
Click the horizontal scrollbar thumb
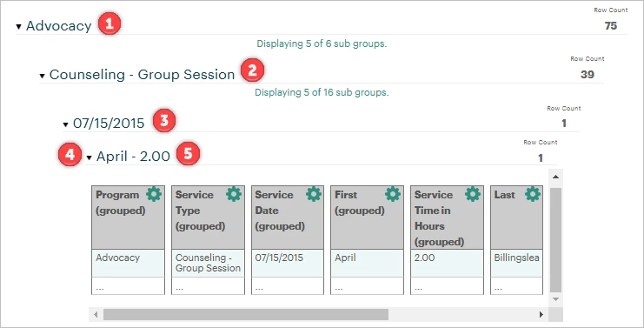click(246, 314)
